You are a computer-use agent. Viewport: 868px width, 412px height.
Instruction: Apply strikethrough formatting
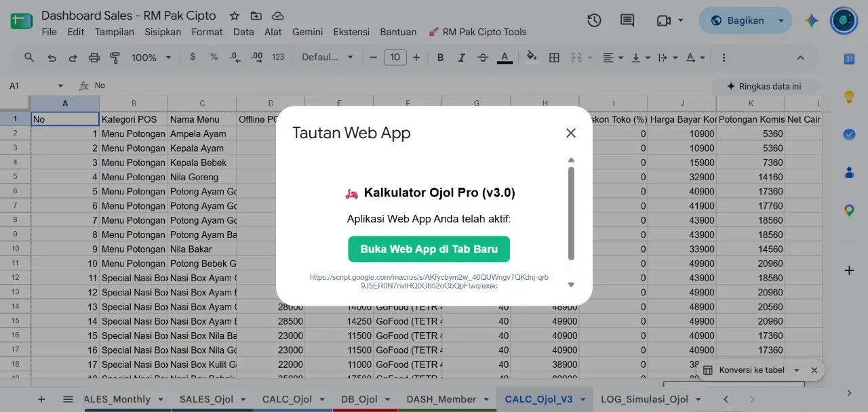[x=483, y=58]
